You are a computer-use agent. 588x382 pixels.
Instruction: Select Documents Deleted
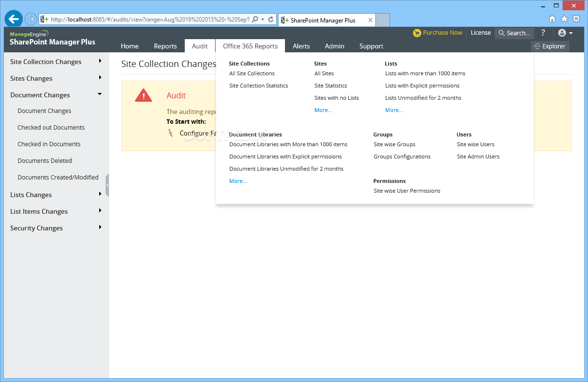click(x=44, y=161)
